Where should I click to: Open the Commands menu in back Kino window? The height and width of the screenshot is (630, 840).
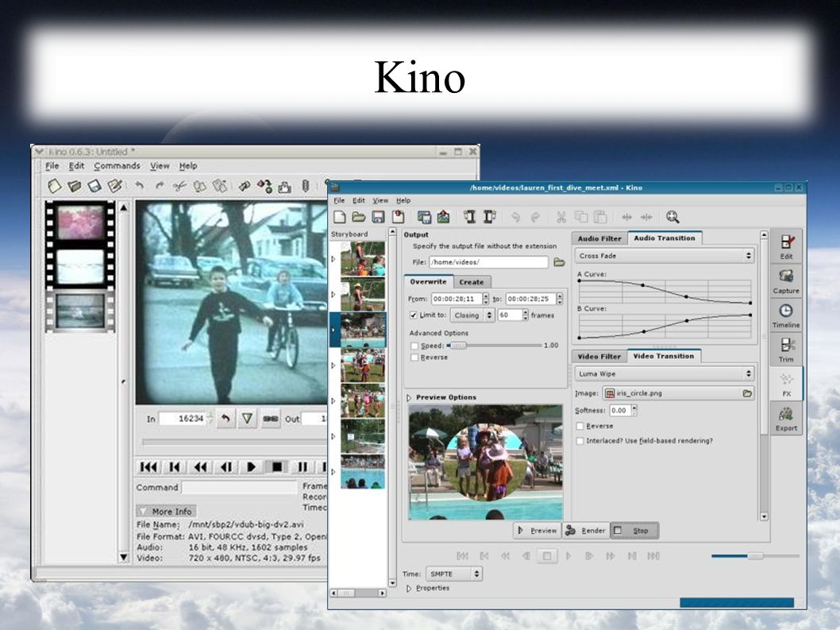click(x=117, y=166)
